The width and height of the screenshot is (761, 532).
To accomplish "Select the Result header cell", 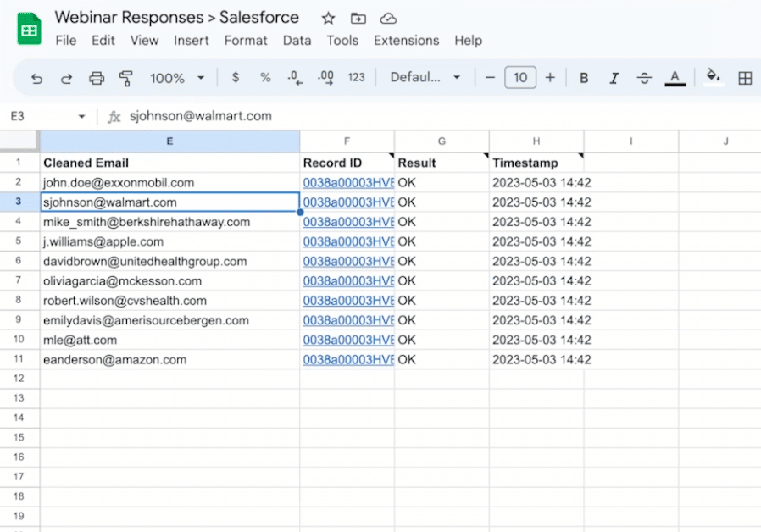I will click(x=442, y=163).
